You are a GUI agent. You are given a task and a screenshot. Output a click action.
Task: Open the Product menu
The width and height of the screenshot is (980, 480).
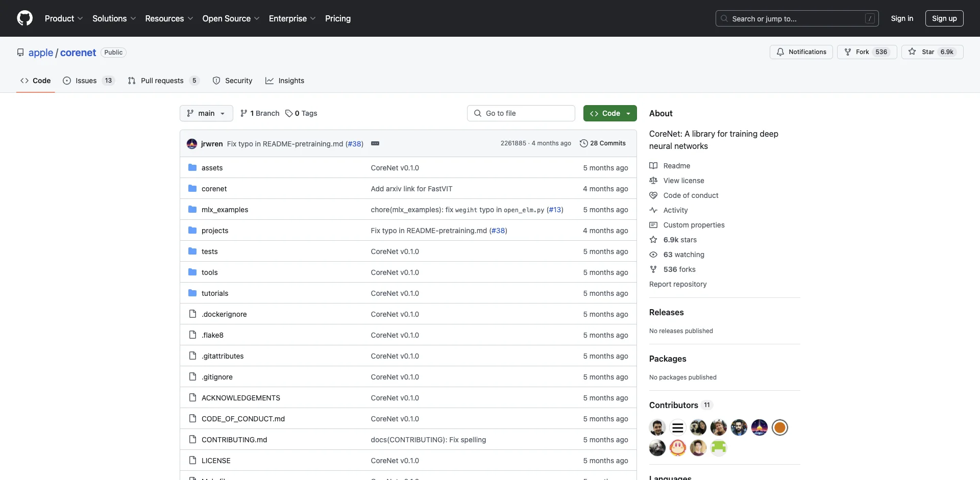coord(64,18)
